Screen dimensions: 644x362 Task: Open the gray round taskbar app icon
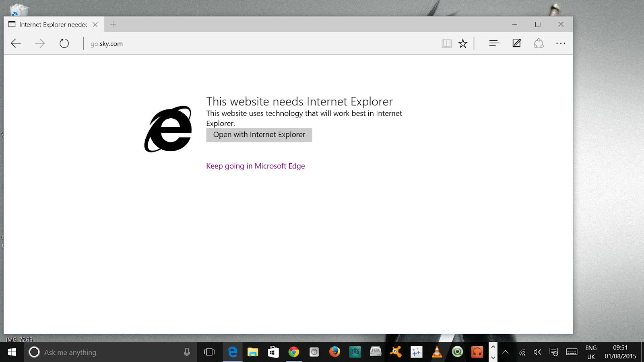[314, 352]
